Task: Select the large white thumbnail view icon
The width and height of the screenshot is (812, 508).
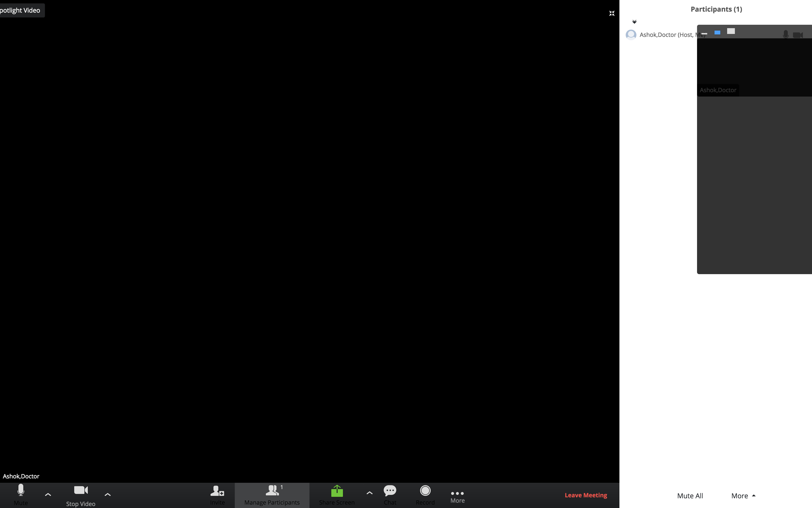Action: 731,31
